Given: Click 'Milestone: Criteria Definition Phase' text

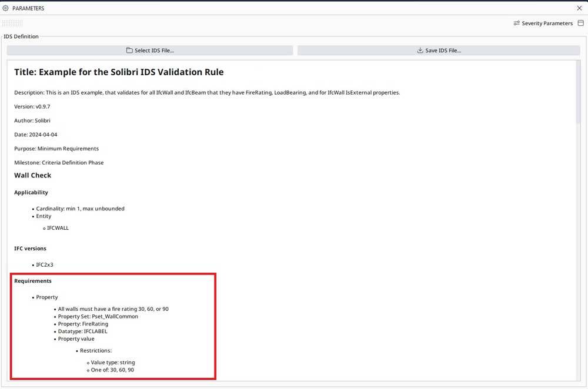Looking at the screenshot, I should click(59, 163).
